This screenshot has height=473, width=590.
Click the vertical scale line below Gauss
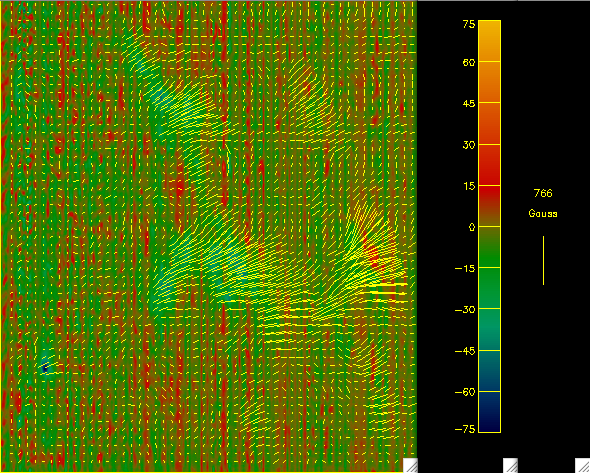pos(543,260)
